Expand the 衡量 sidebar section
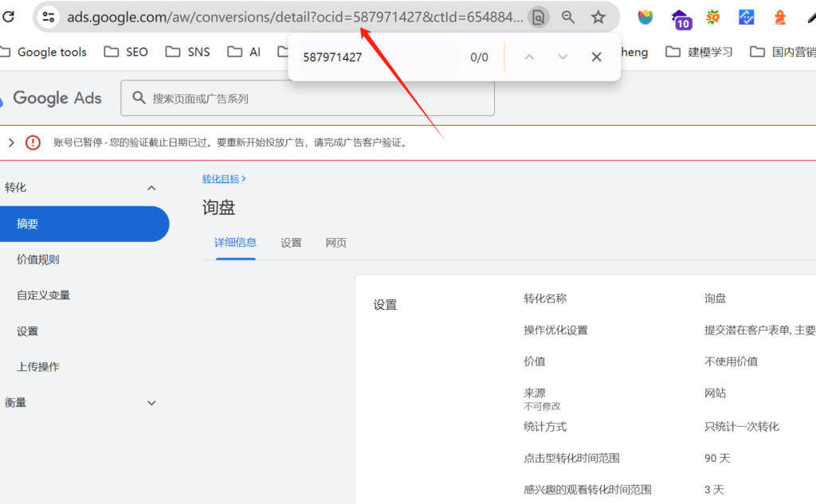Image resolution: width=816 pixels, height=504 pixels. [151, 403]
